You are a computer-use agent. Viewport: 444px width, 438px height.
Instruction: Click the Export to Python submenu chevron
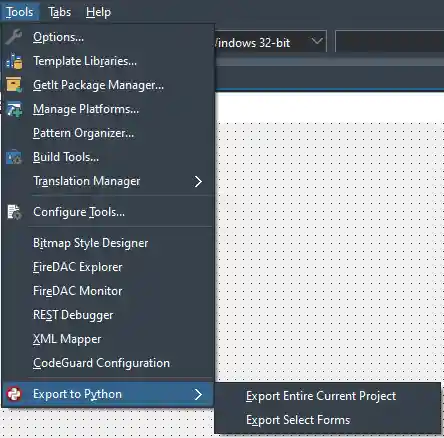198,394
